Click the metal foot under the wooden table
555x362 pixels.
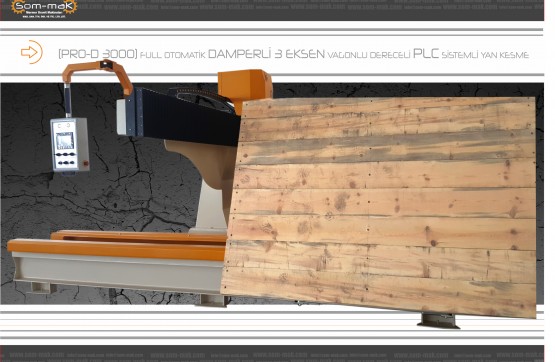(439, 321)
